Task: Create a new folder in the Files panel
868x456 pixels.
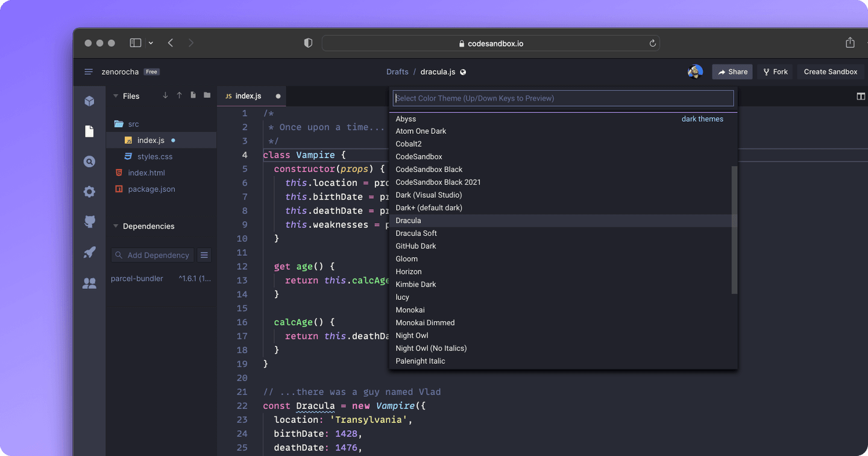Action: pyautogui.click(x=207, y=96)
